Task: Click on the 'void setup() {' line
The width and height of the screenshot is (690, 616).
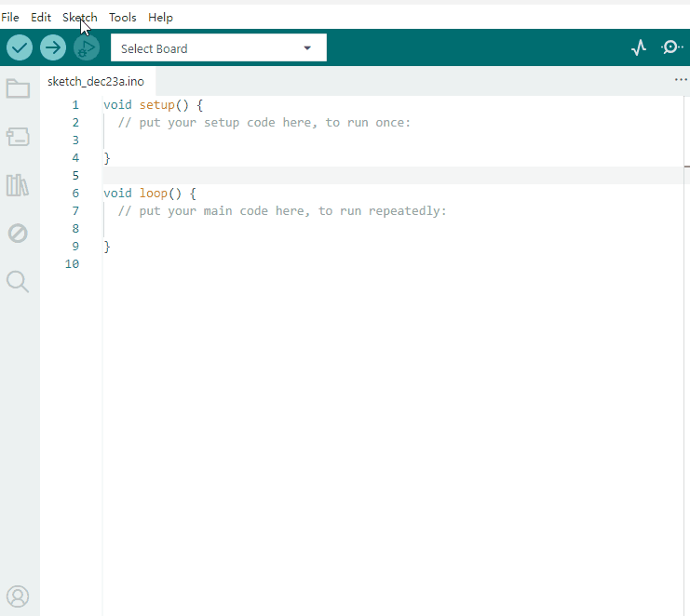Action: [x=153, y=105]
